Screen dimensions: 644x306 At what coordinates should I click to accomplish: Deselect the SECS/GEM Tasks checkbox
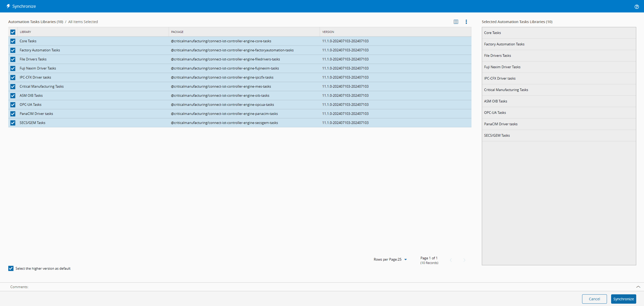click(x=13, y=123)
